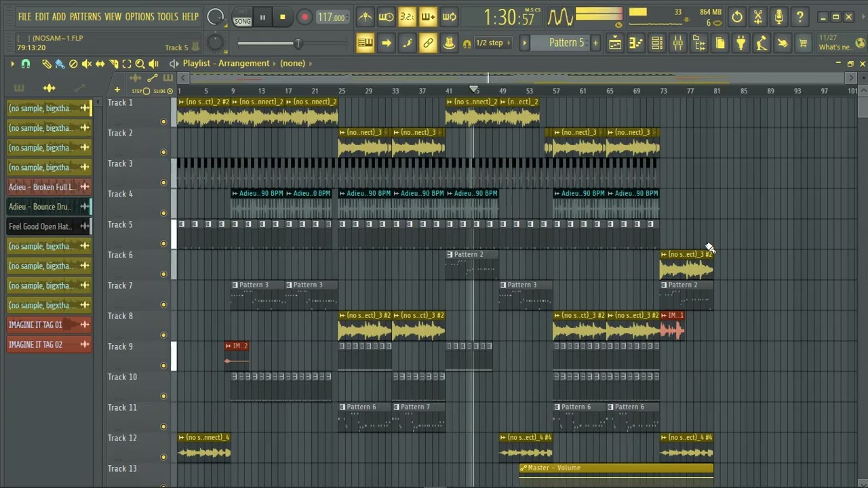Image resolution: width=868 pixels, height=488 pixels.
Task: Click the one-click audio recording microphone icon
Action: coord(779,17)
